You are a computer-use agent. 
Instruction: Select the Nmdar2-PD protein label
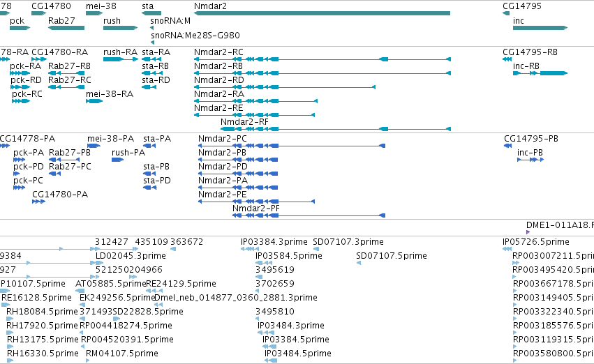pos(223,167)
